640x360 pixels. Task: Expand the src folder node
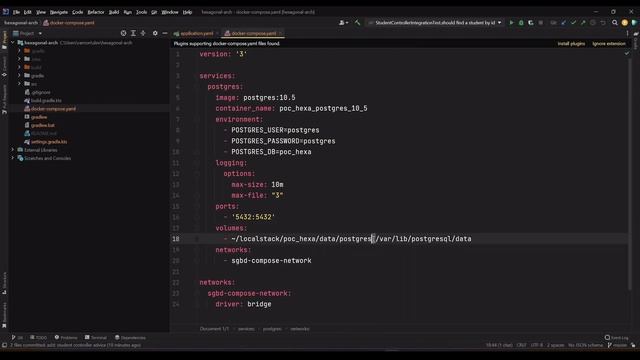[x=19, y=84]
